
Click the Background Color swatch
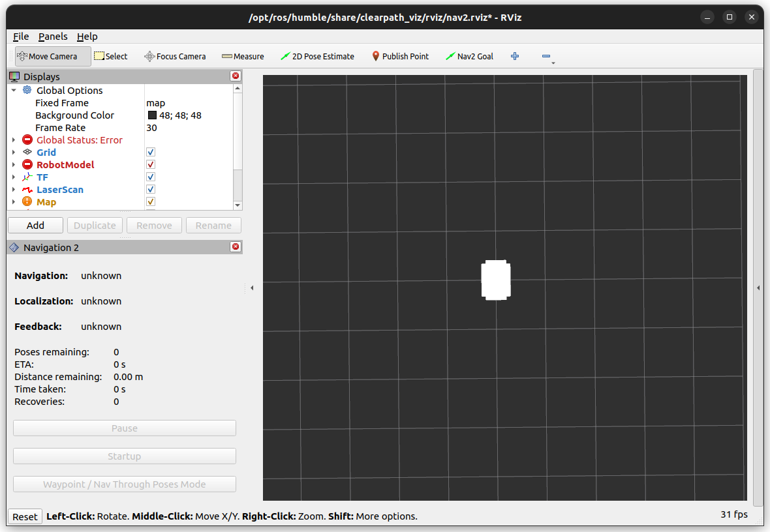click(152, 115)
